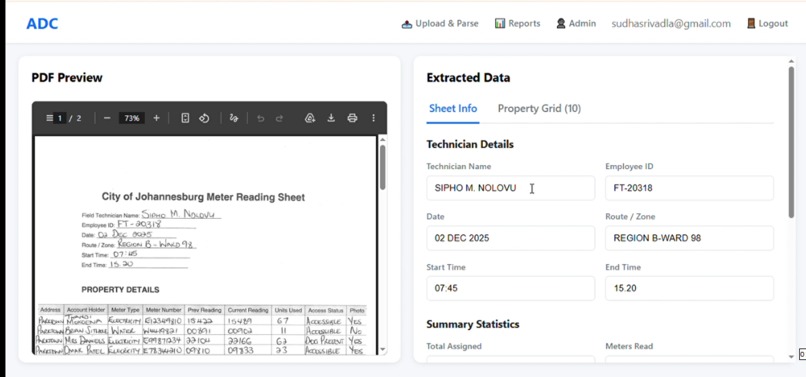806x377 pixels.
Task: Click sudhasrivadla@gmail.com account text
Action: click(671, 24)
